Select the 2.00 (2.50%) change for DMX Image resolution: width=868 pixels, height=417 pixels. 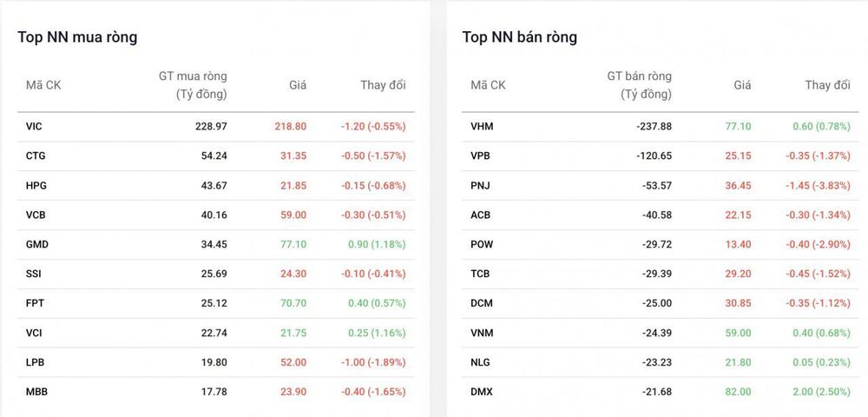(x=821, y=392)
